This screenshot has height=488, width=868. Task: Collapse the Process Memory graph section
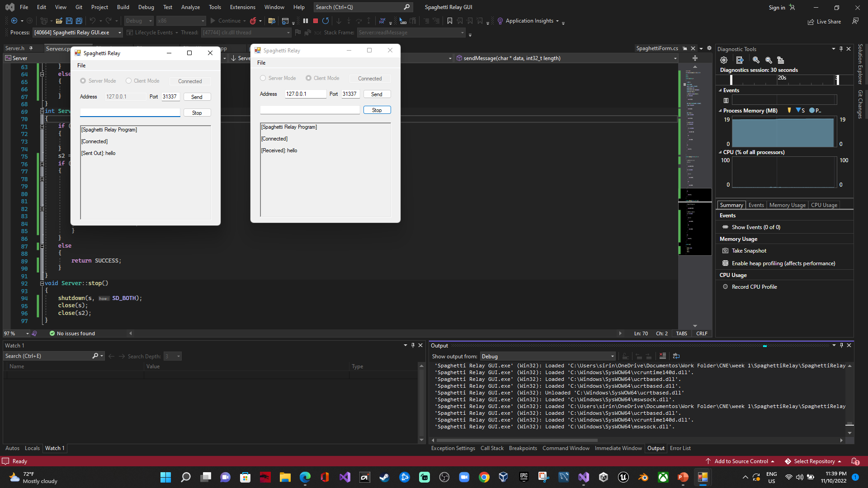click(x=720, y=111)
